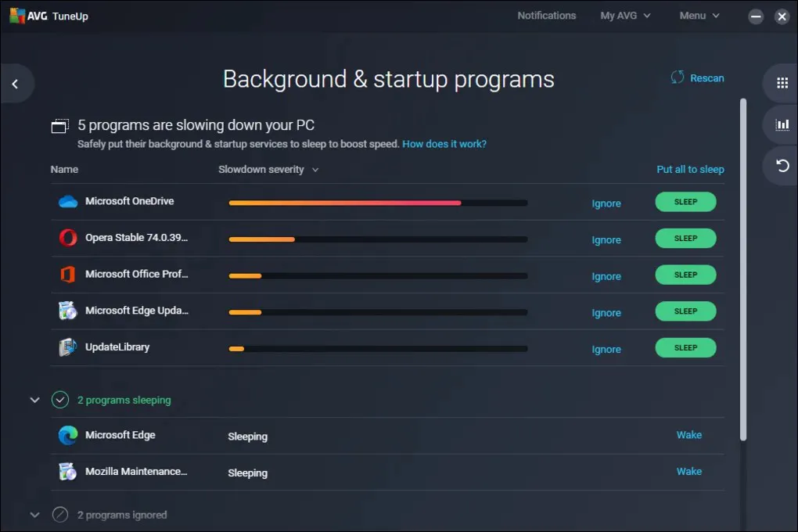Collapse the 2 programs sleeping section
Image resolution: width=798 pixels, height=532 pixels.
pos(34,400)
